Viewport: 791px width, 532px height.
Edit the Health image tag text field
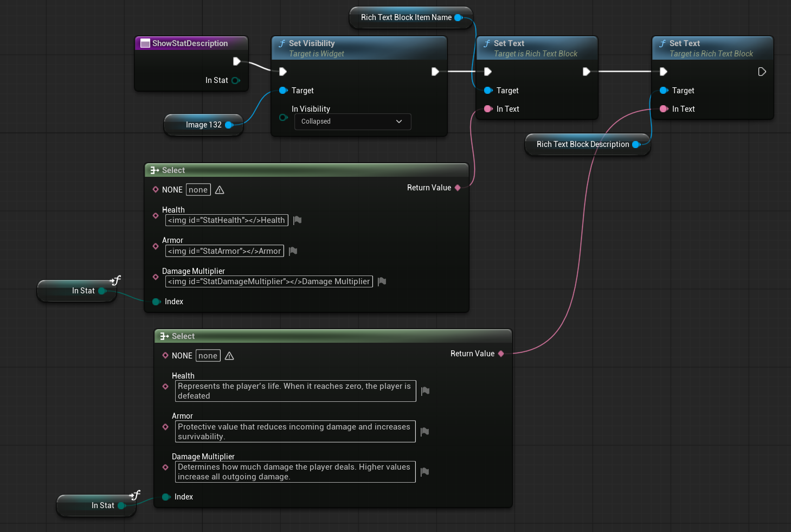[226, 220]
